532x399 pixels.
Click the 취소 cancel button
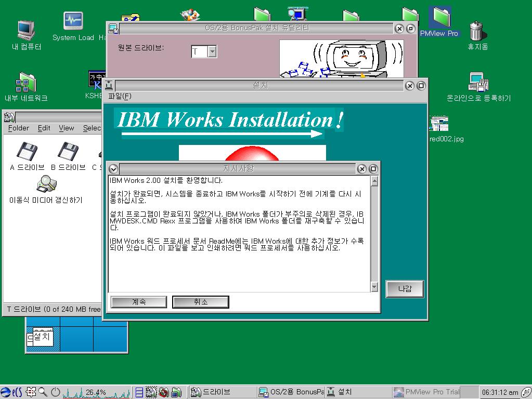(201, 302)
